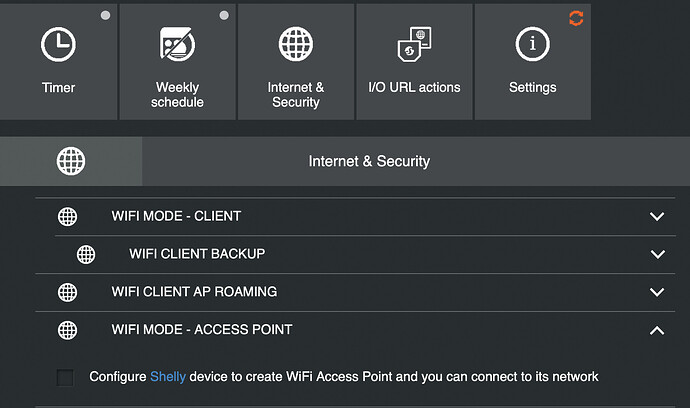The image size is (690, 408).
Task: Click the globe icon in section header
Action: click(71, 161)
